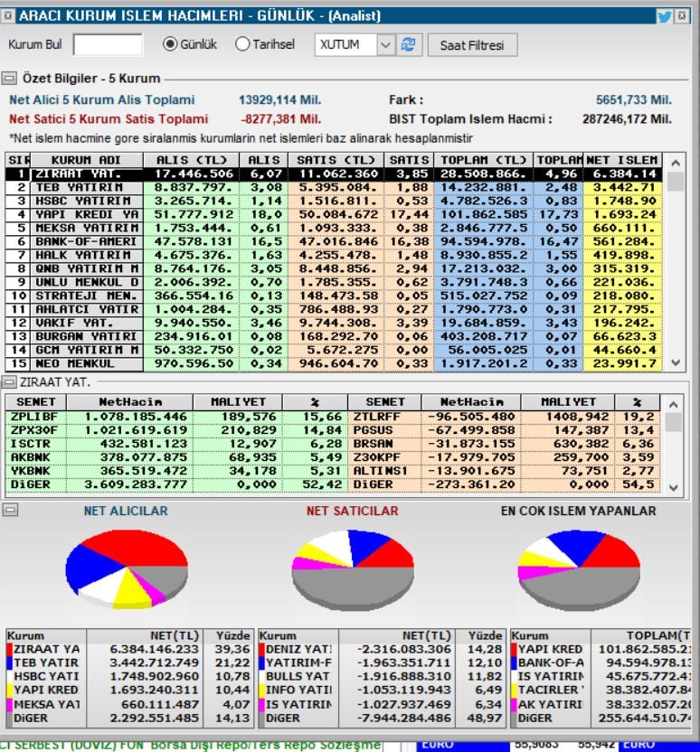Click the refresh icon beside XUTUM dropdown
Viewport: 700px width, 752px height.
click(x=408, y=44)
